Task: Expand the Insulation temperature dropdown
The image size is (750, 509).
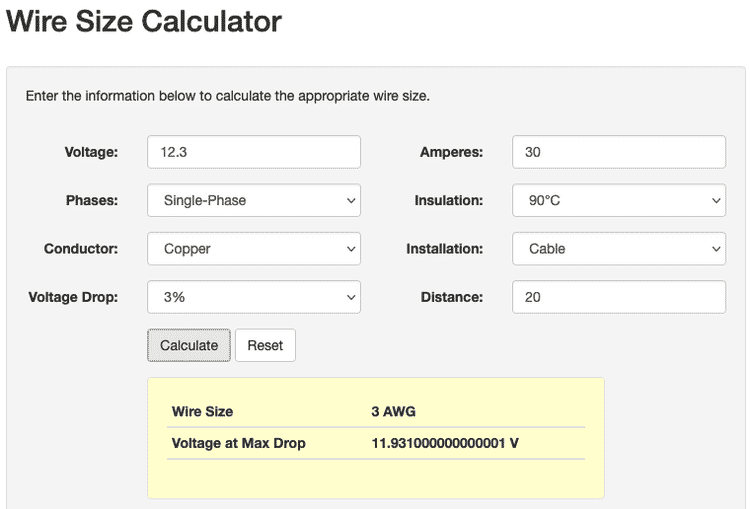Action: 618,200
